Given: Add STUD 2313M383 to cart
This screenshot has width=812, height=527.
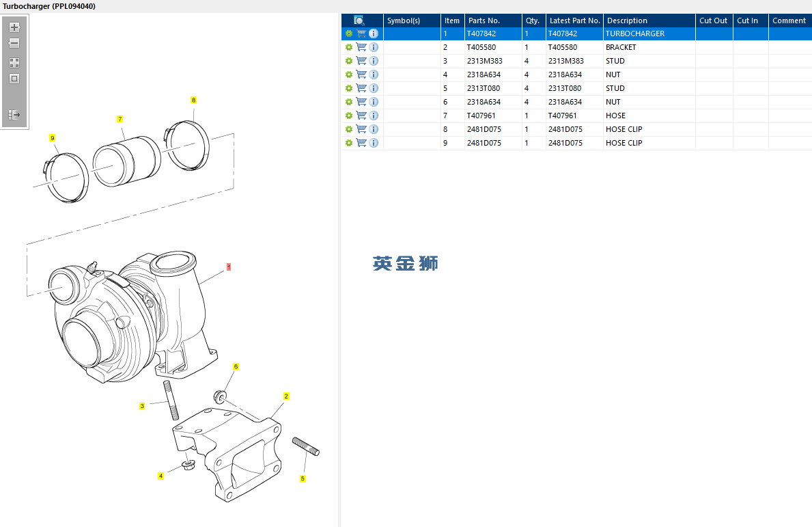Looking at the screenshot, I should click(361, 61).
